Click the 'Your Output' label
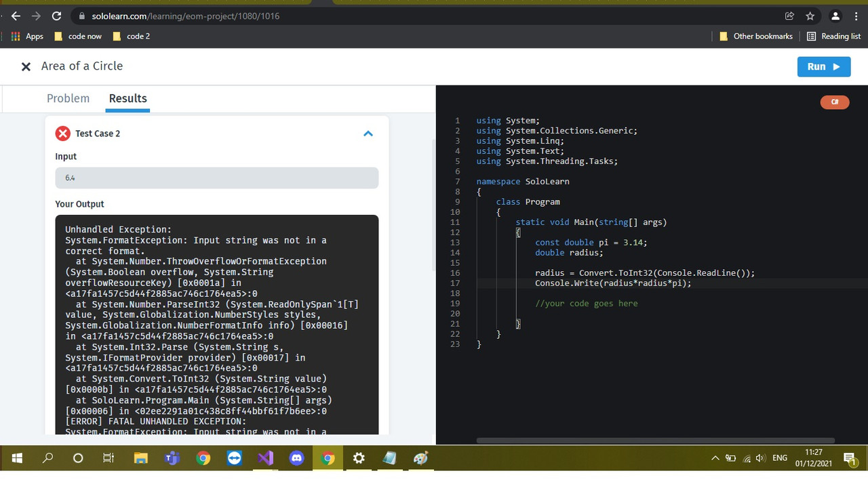Viewport: 868px width, 488px height. coord(79,204)
